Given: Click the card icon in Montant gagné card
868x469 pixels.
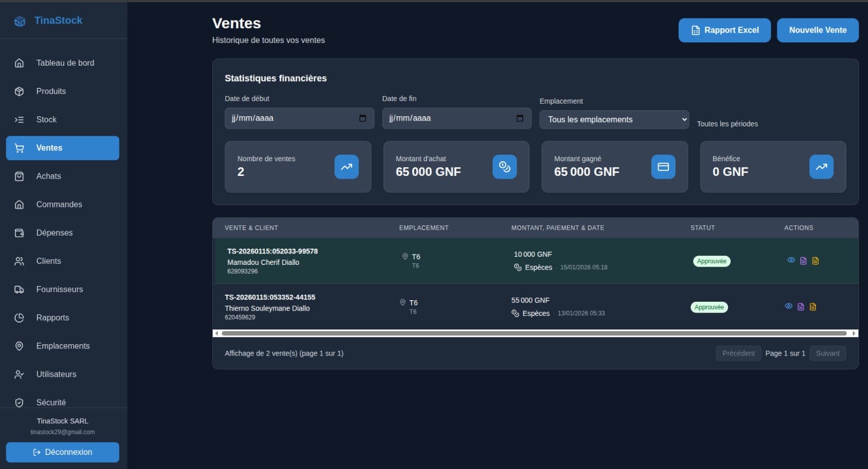Looking at the screenshot, I should click(663, 167).
